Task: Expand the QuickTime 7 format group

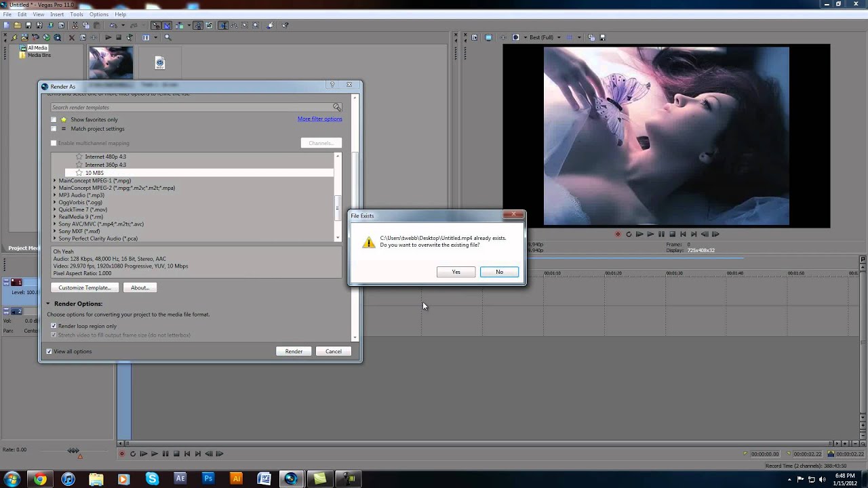Action: (x=55, y=210)
